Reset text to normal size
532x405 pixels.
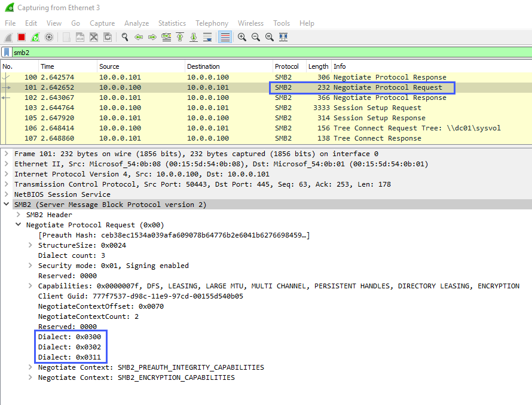(270, 37)
